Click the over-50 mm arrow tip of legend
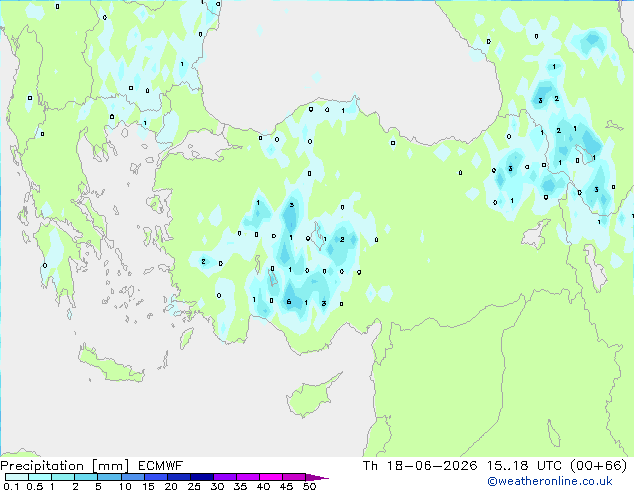Image resolution: width=634 pixels, height=490 pixels. click(317, 477)
